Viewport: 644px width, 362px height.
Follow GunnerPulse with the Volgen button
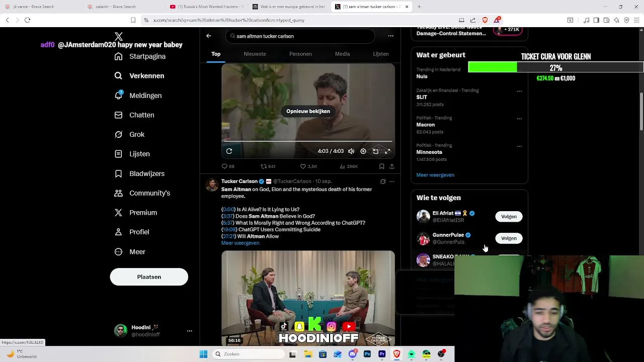(509, 238)
